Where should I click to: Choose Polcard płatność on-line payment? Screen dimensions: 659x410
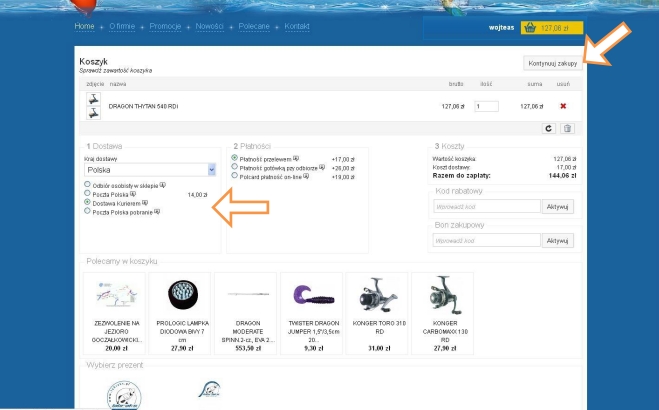tap(235, 176)
